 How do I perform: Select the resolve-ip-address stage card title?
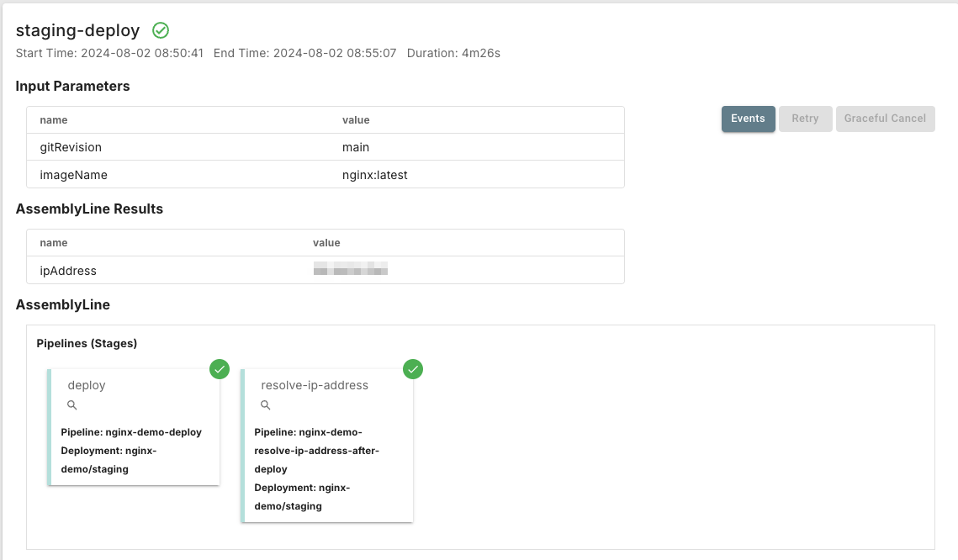315,385
